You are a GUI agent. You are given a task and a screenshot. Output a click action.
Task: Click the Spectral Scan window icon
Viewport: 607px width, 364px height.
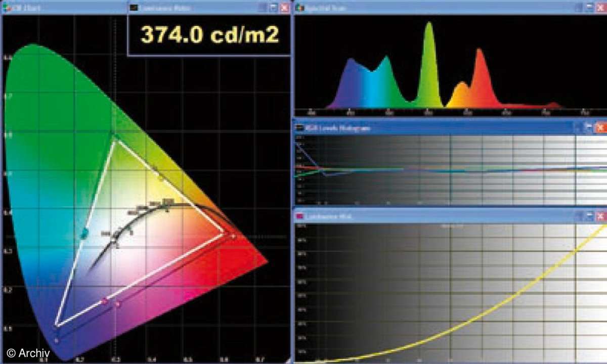tap(299, 8)
